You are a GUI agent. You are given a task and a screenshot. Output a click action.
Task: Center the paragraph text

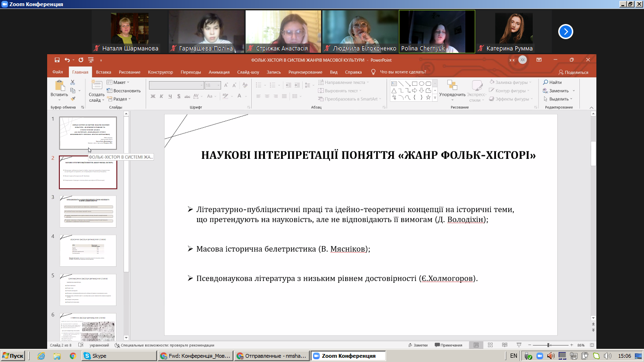[267, 96]
